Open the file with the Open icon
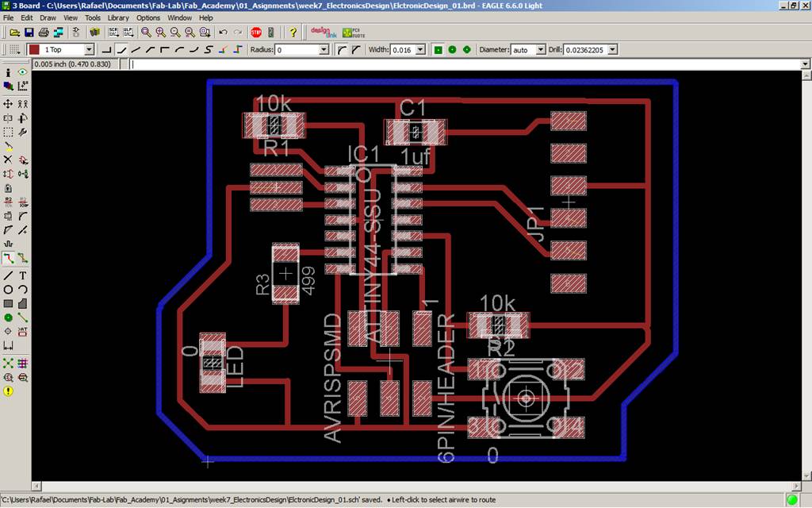 tap(14, 33)
